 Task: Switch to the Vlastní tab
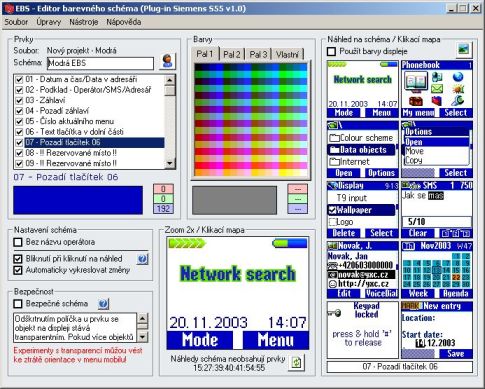pyautogui.click(x=287, y=54)
